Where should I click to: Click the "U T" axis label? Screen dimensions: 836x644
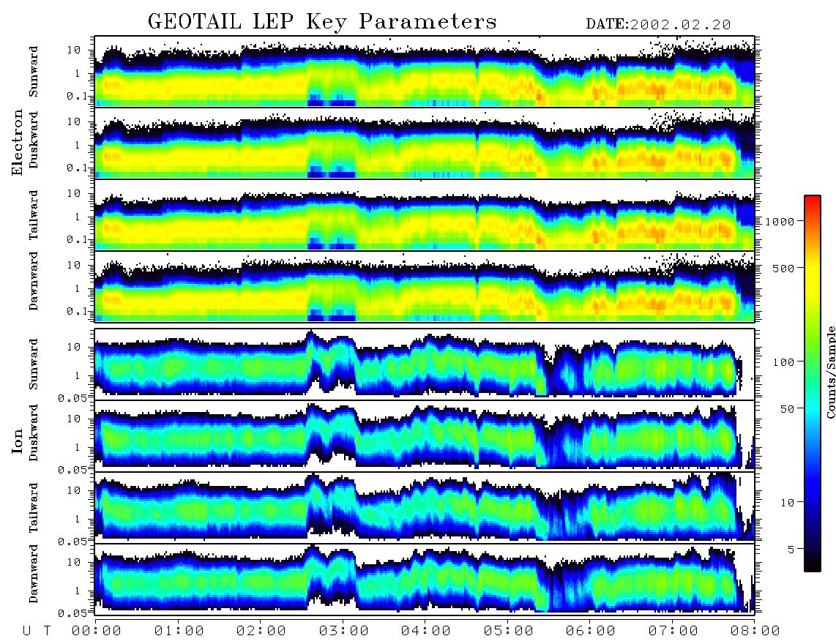pos(37,631)
